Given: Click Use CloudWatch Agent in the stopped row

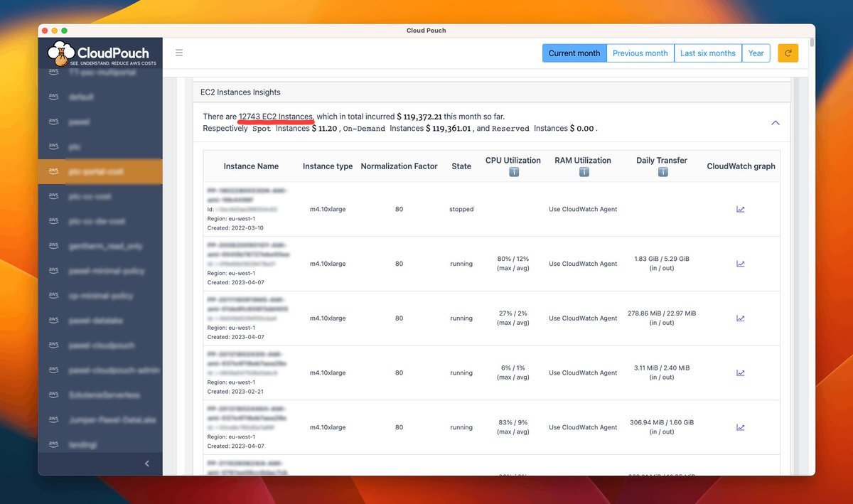Looking at the screenshot, I should tap(583, 209).
